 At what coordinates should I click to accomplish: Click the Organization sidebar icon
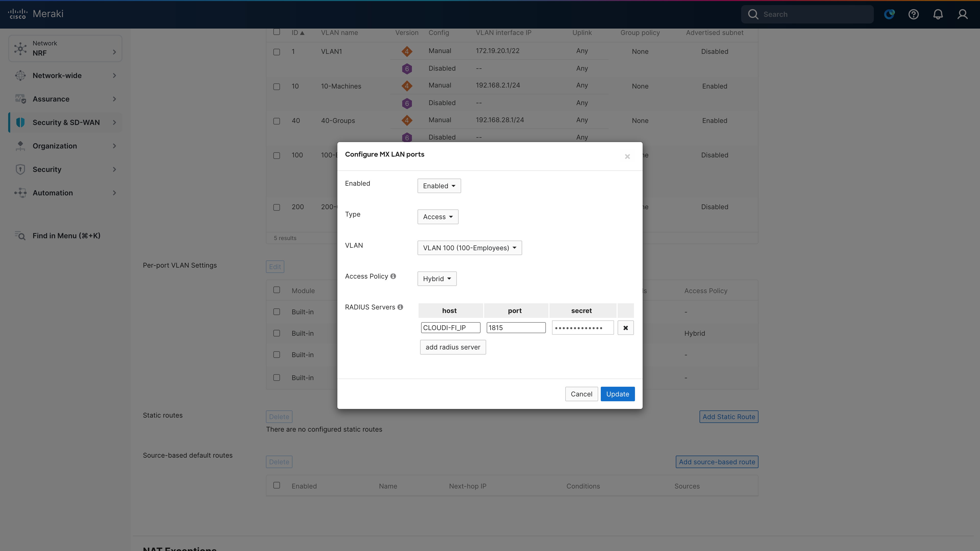[20, 146]
